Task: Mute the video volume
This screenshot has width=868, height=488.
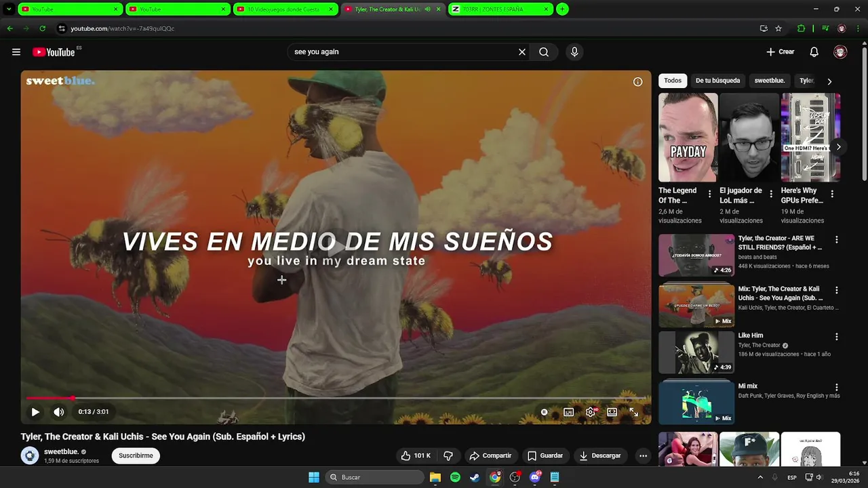Action: point(59,411)
